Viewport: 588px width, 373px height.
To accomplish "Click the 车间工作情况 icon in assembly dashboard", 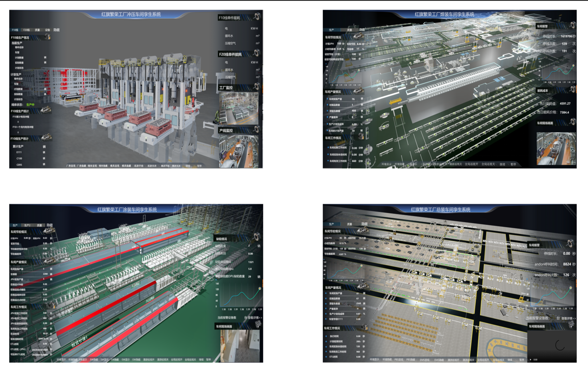I will point(365,327).
